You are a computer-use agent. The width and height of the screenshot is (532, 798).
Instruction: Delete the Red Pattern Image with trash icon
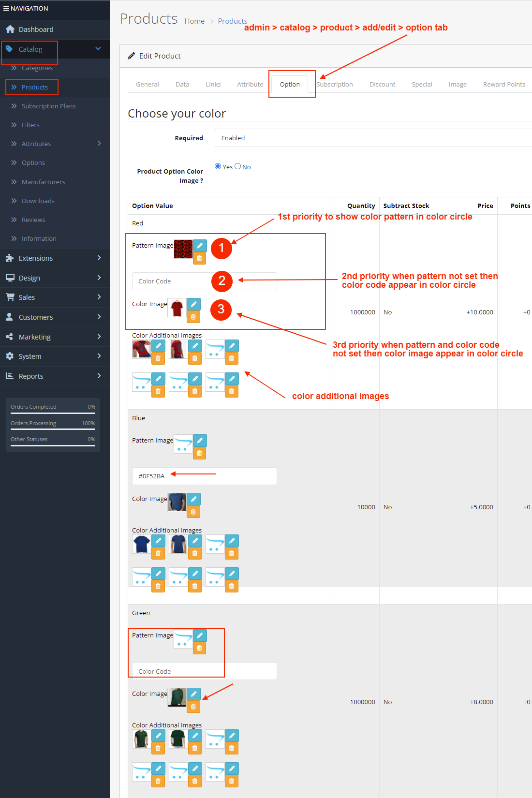point(200,258)
